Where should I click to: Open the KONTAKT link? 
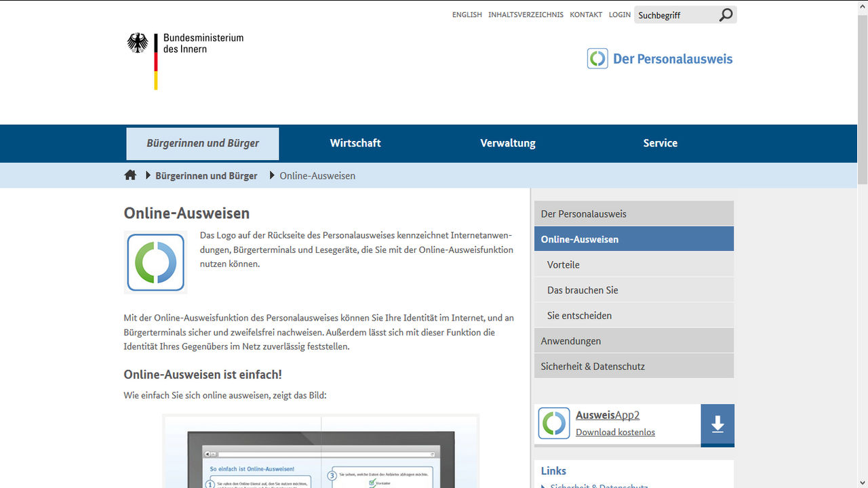coord(586,15)
